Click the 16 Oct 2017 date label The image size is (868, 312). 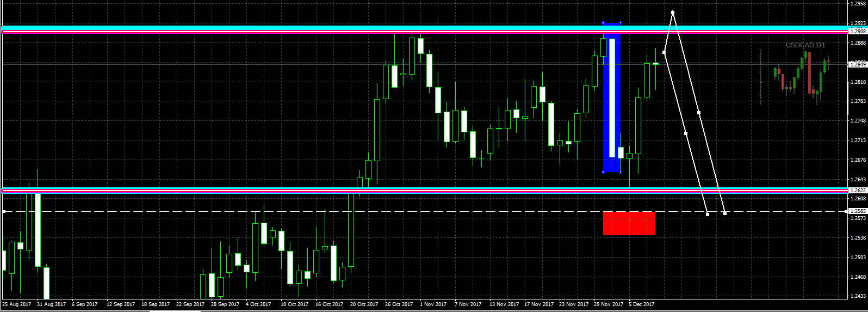click(329, 304)
